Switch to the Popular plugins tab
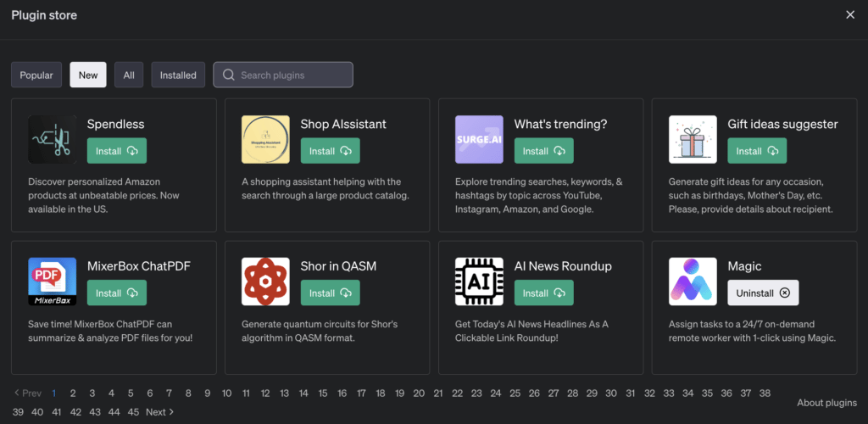The width and height of the screenshot is (868, 424). pyautogui.click(x=36, y=75)
